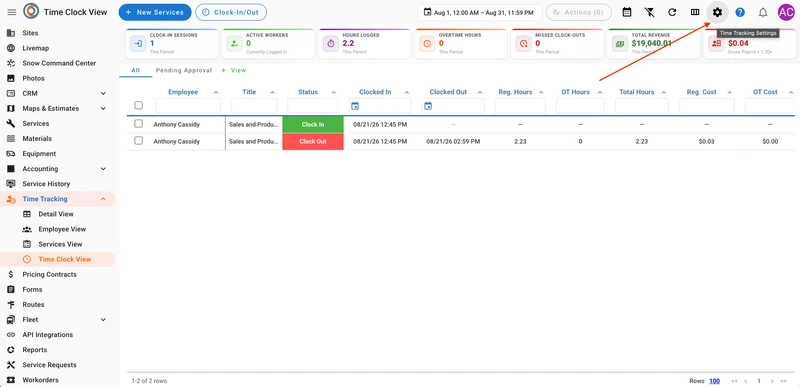Open Forms in the sidebar

tap(32, 289)
